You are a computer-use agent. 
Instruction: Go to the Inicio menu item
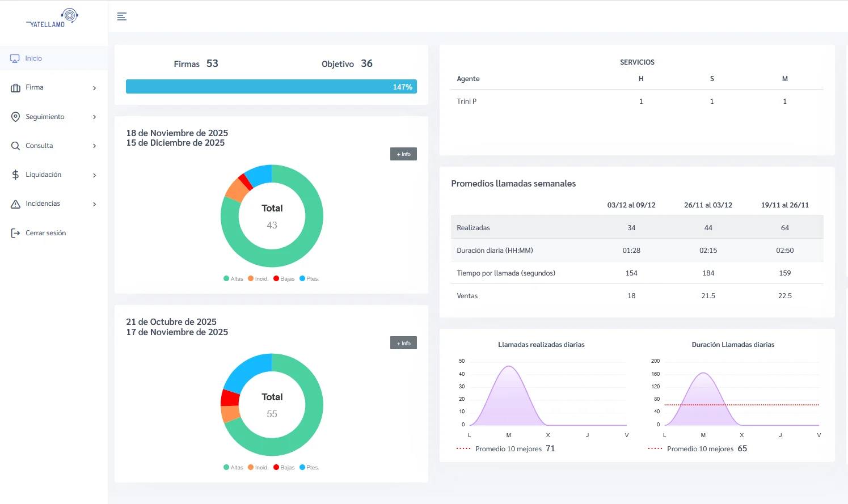click(x=33, y=58)
